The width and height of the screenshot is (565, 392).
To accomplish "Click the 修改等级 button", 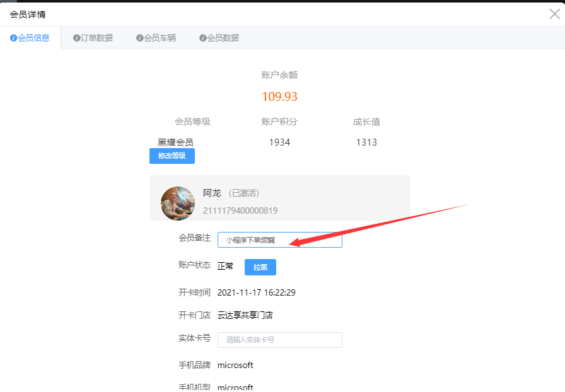I will point(172,156).
